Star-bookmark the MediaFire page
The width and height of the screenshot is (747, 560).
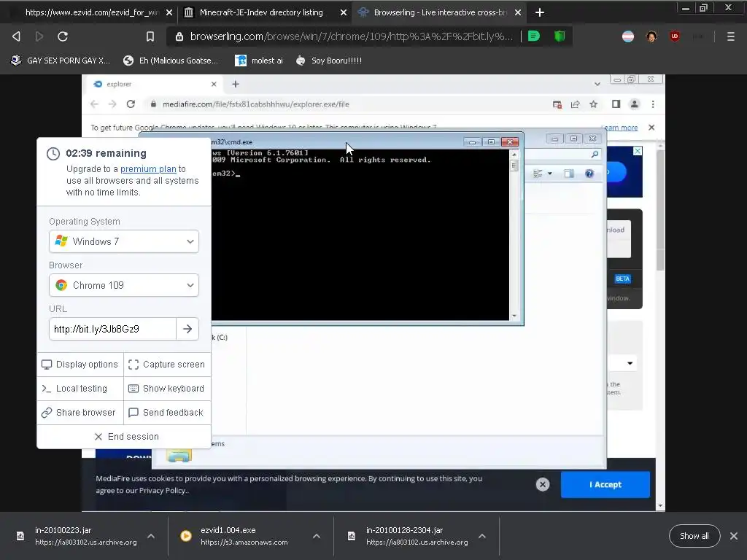tap(594, 104)
